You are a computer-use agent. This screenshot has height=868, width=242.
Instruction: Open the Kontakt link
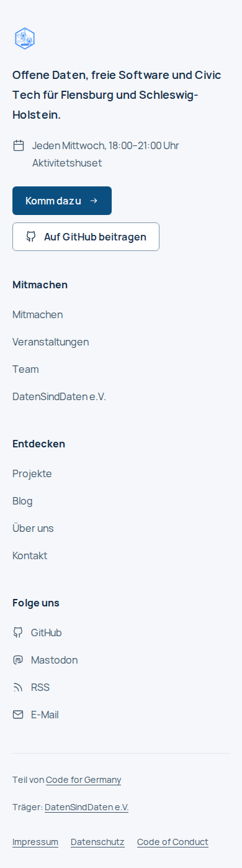click(x=30, y=555)
